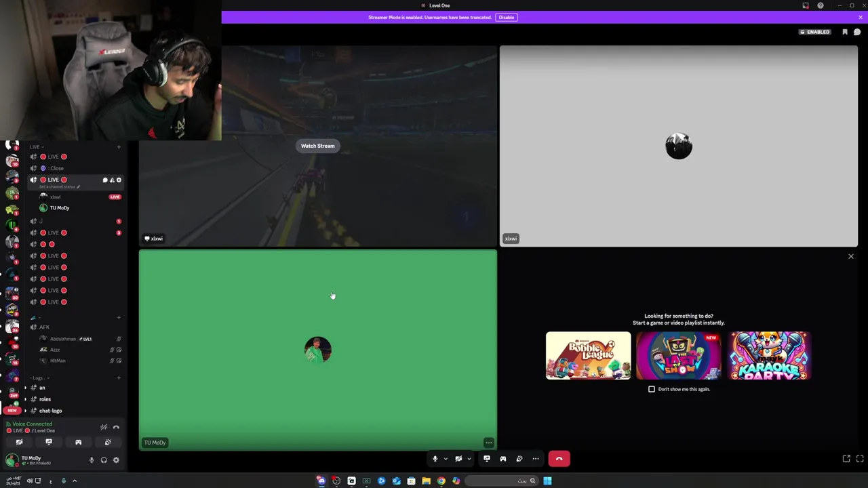This screenshot has height=488, width=868.
Task: Share screen from voice connected panel
Action: pos(49,442)
